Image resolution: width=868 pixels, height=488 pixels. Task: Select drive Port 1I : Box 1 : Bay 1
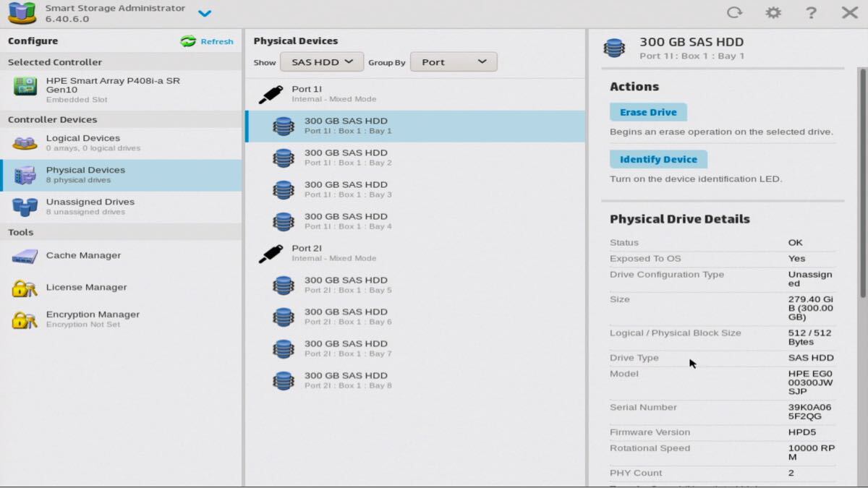click(415, 126)
